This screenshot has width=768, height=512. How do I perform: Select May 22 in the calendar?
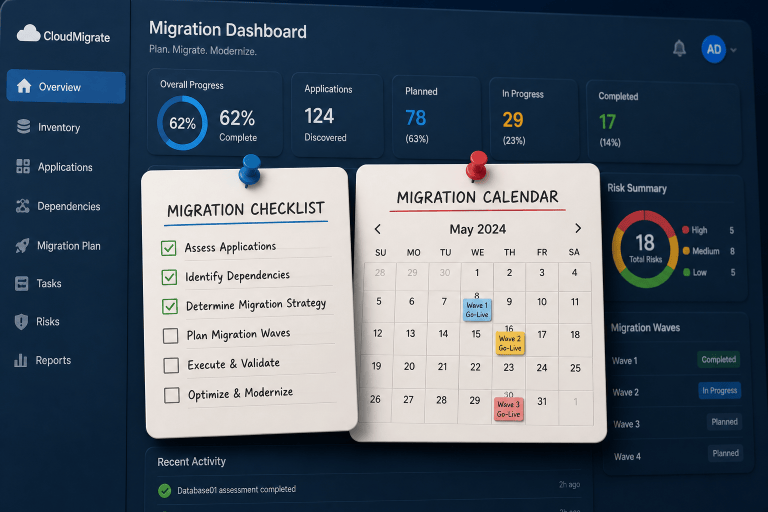pyautogui.click(x=476, y=367)
